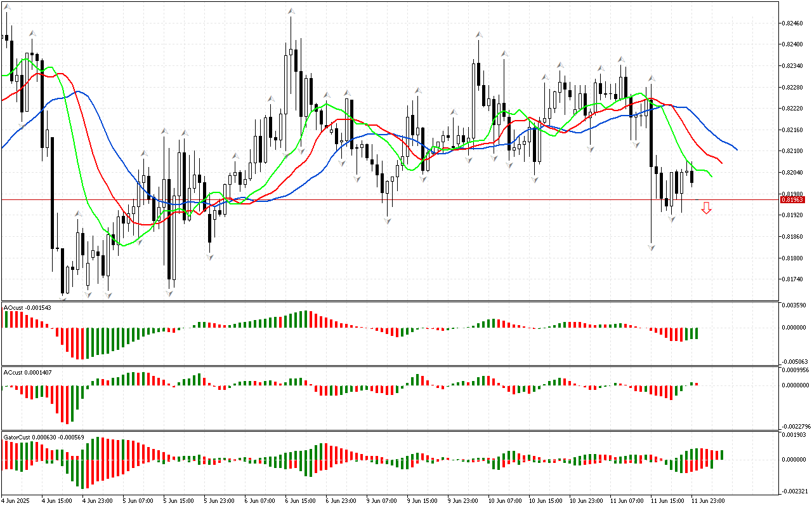Click the red down arrow sell signal
The height and width of the screenshot is (508, 812).
(706, 208)
